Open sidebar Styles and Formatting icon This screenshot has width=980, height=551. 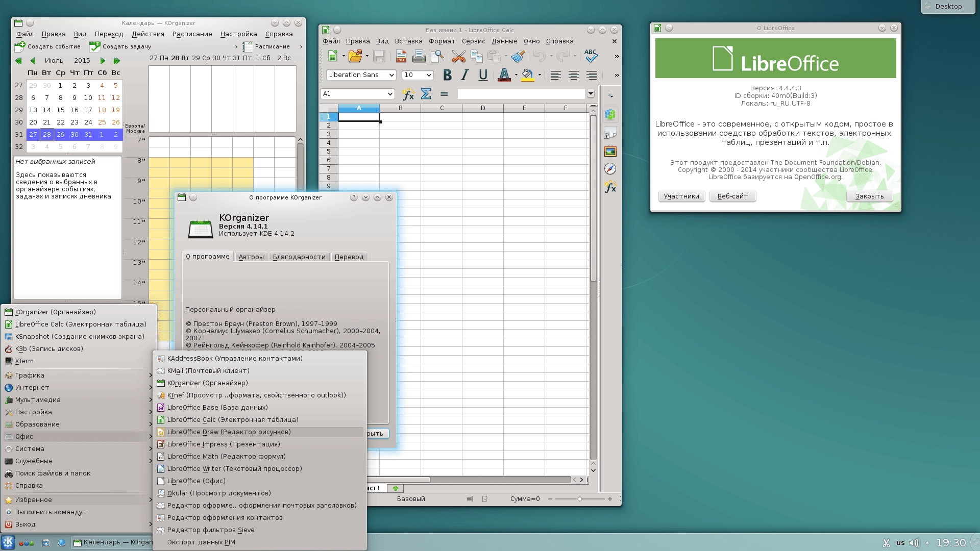(x=610, y=133)
